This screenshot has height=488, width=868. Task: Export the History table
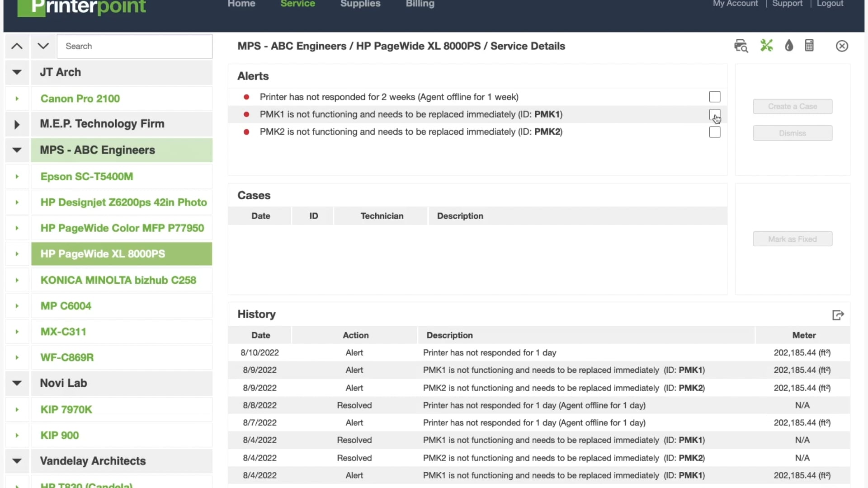tap(838, 314)
